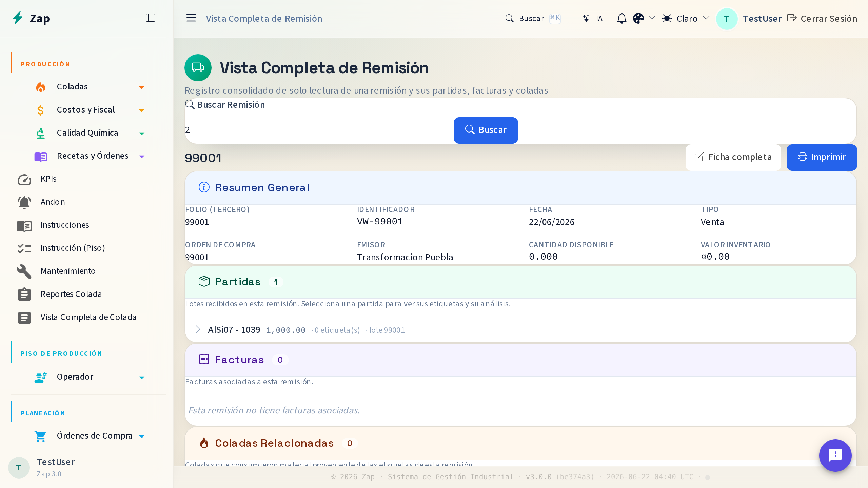Click the Recetas y Órdenes book icon
This screenshot has width=868, height=488.
(41, 156)
